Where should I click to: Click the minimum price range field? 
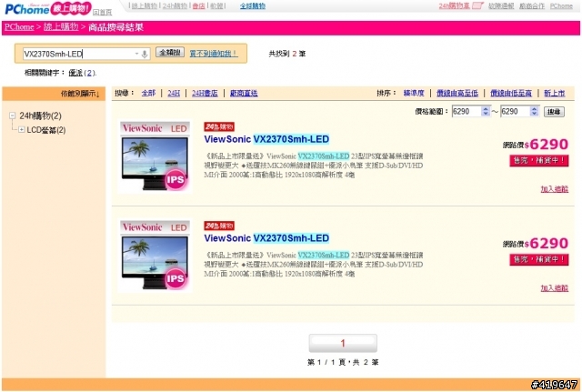pos(467,111)
